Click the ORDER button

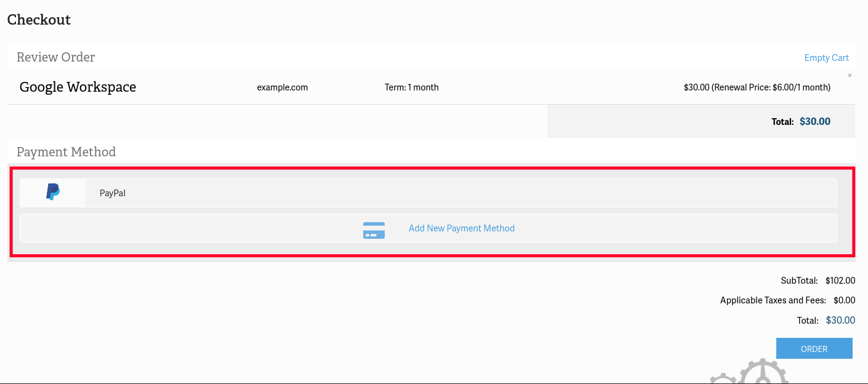tap(814, 348)
